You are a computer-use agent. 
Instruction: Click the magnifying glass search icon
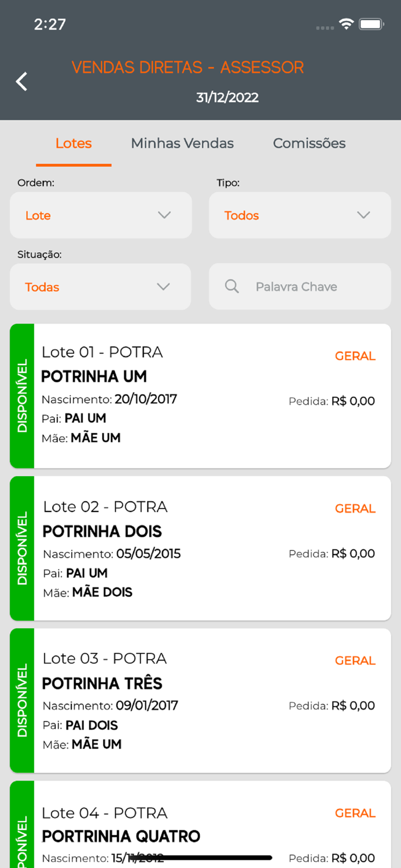231,286
